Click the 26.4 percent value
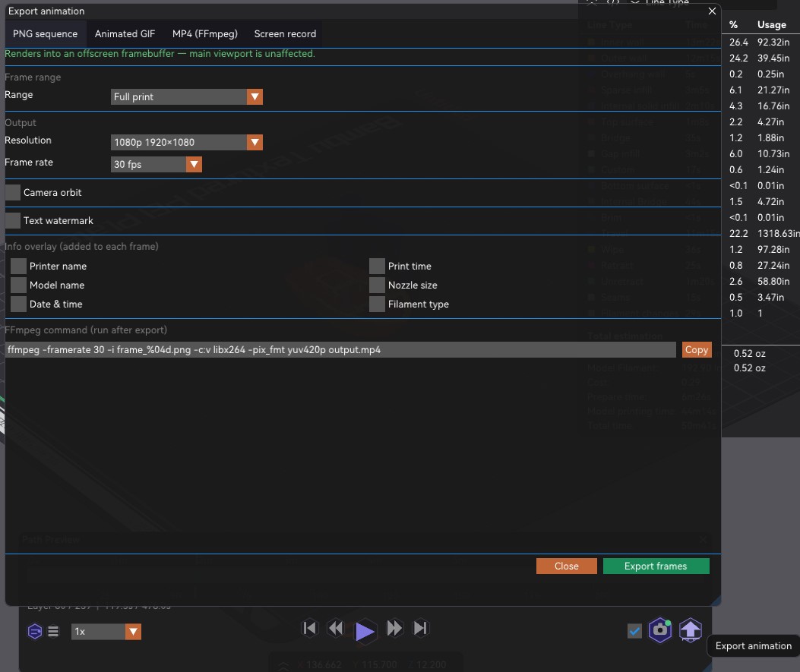800x672 pixels. 738,42
